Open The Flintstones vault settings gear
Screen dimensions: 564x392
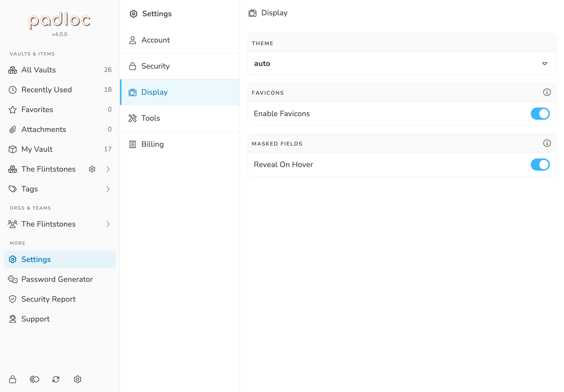tap(92, 169)
